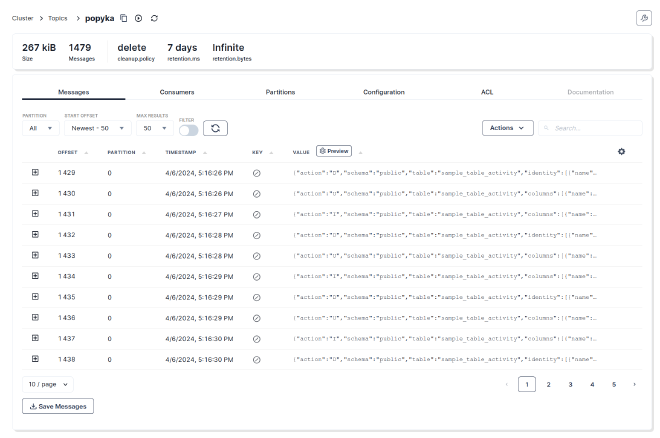Expand the message row with offset 1429
660x438 pixels.
pyautogui.click(x=35, y=172)
